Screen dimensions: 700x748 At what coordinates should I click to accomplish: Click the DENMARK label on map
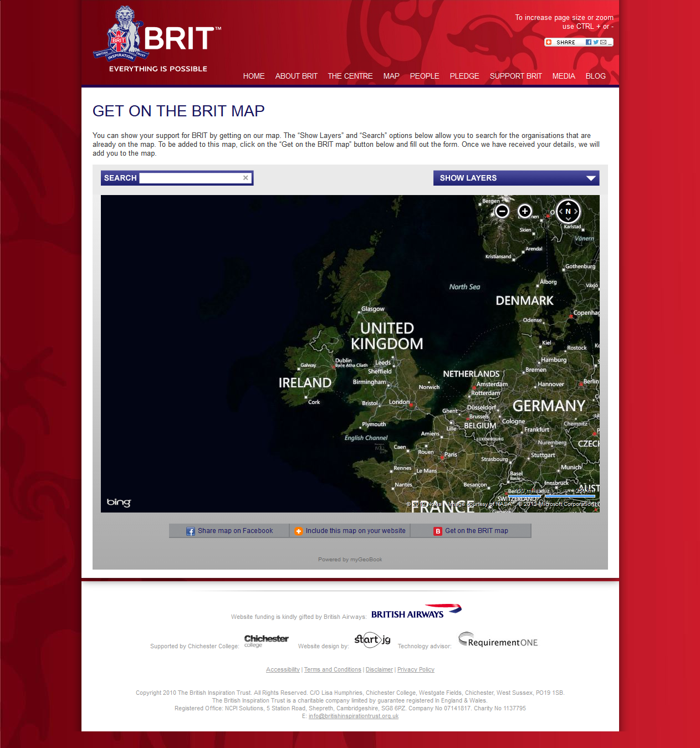(x=524, y=300)
